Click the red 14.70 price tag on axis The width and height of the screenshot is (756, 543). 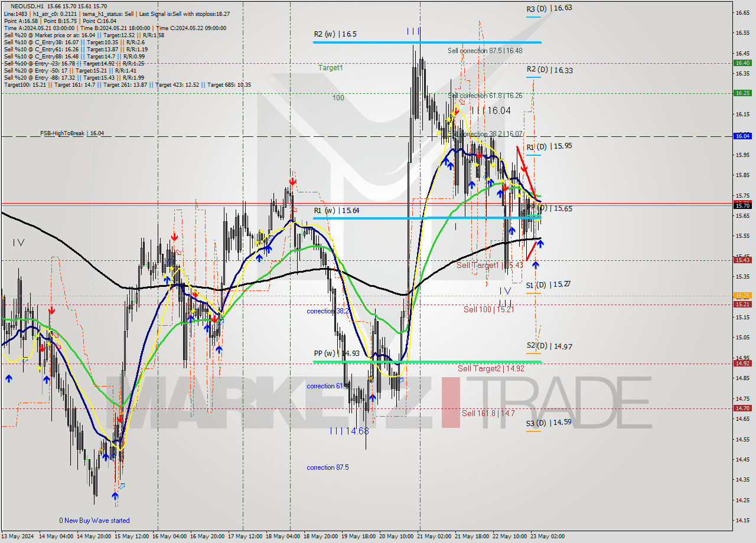pos(742,408)
